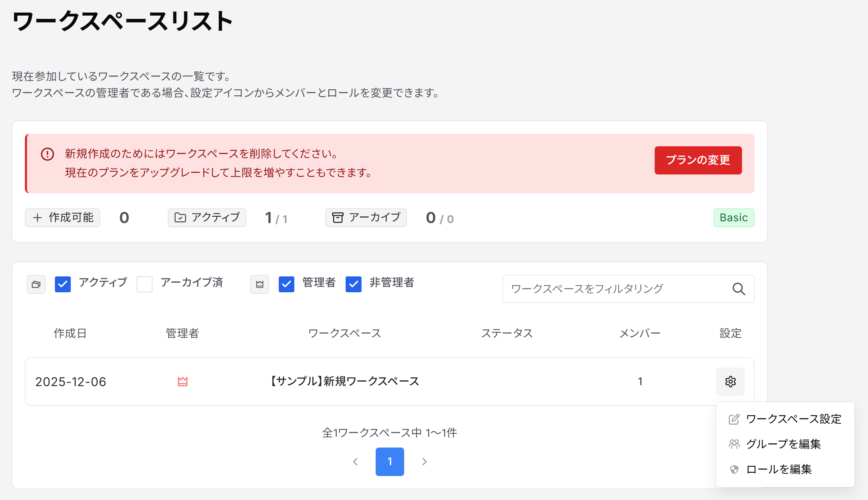This screenshot has width=868, height=500.
Task: Click the shield icon next to ロールを編集
Action: click(734, 469)
